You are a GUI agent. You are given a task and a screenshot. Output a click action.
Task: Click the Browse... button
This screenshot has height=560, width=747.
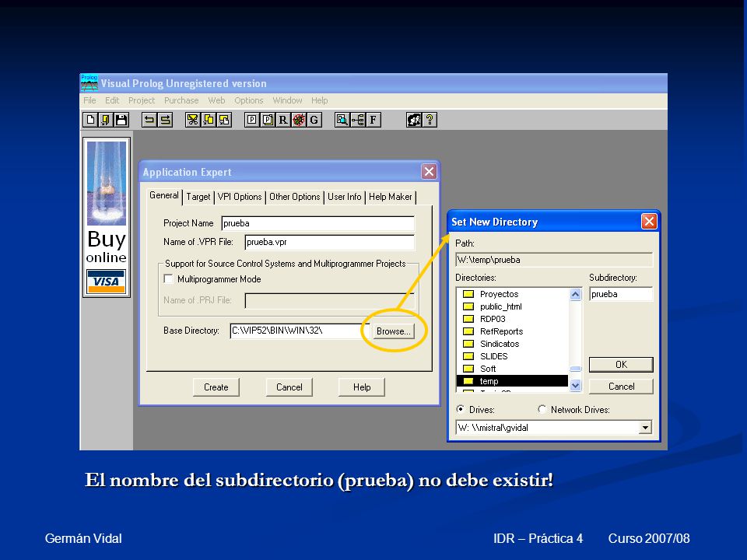(x=393, y=331)
